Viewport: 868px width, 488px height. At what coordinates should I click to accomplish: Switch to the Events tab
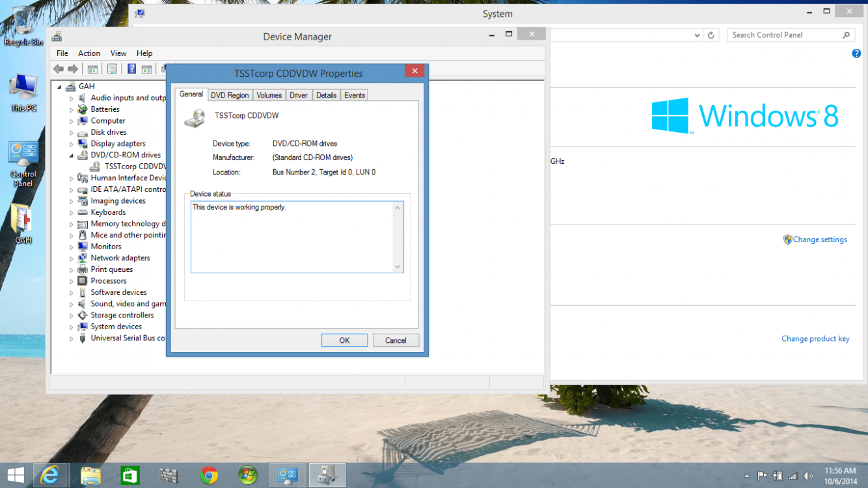coord(355,95)
